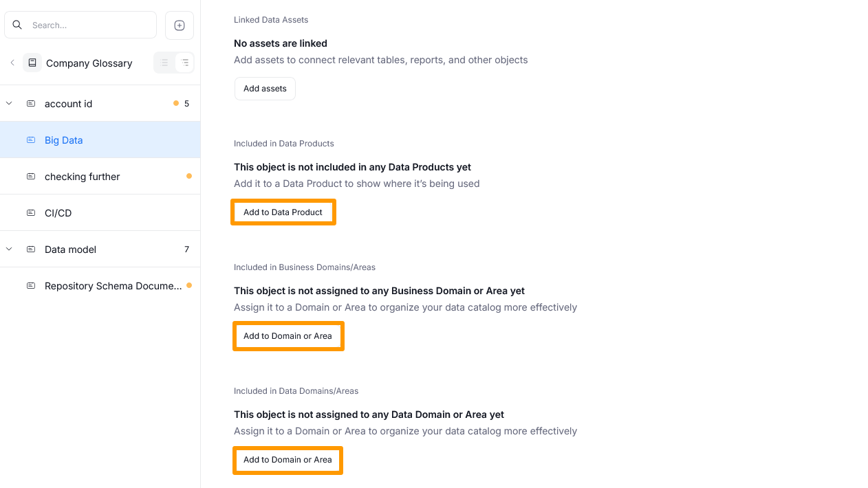The width and height of the screenshot is (868, 488).
Task: Click the term icon next to account id
Action: pyautogui.click(x=30, y=103)
